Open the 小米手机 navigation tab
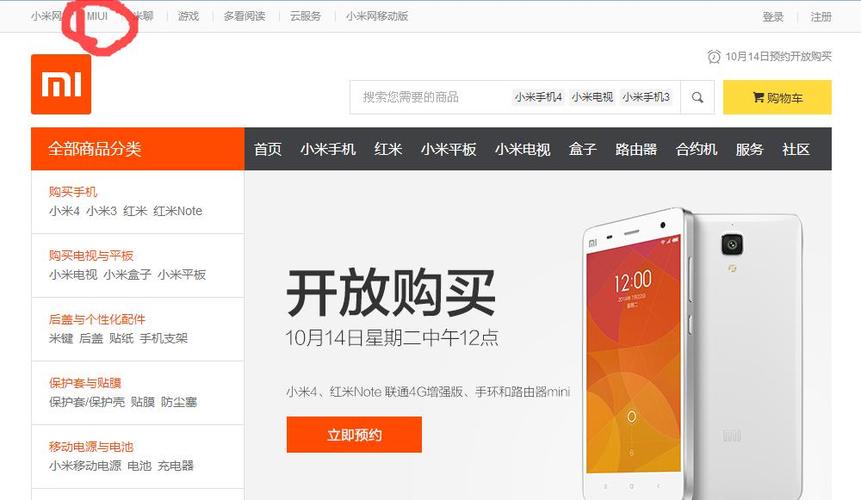The height and width of the screenshot is (500, 861). pyautogui.click(x=328, y=149)
